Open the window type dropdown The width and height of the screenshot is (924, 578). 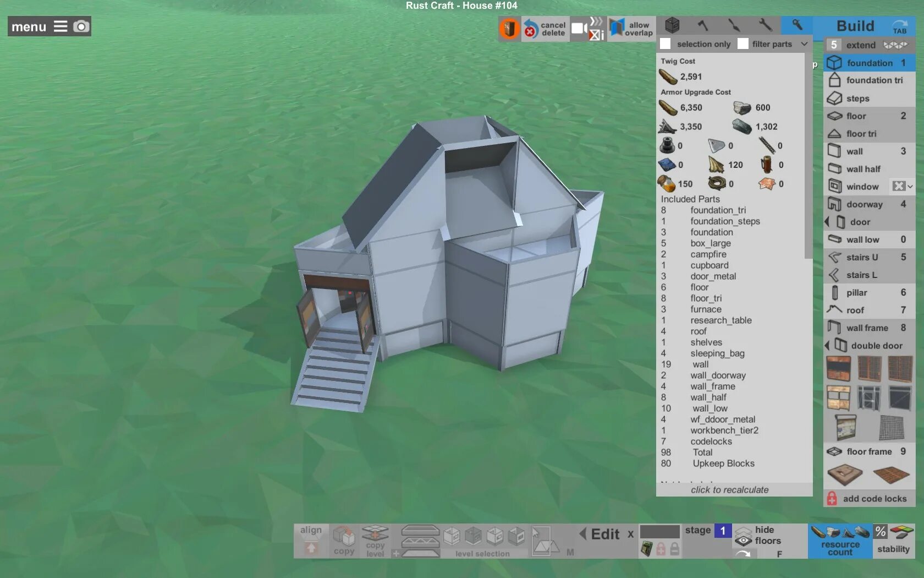pos(903,186)
